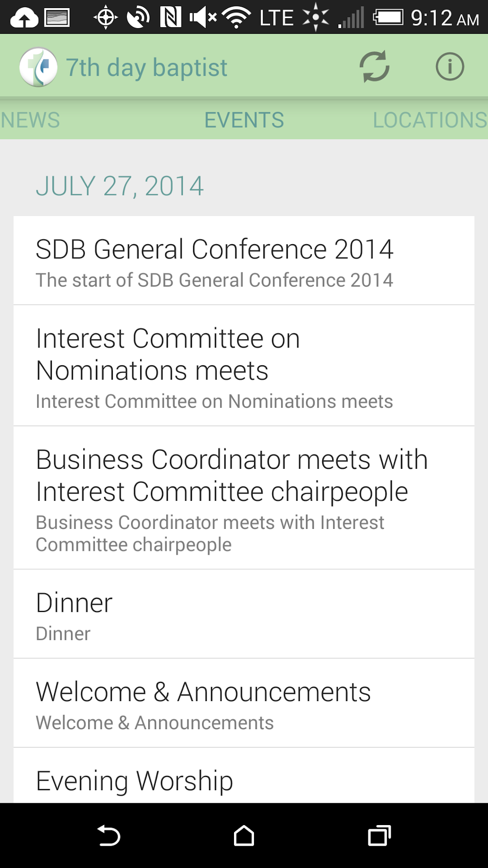Open Interest Committee on Nominations meets event

(244, 366)
